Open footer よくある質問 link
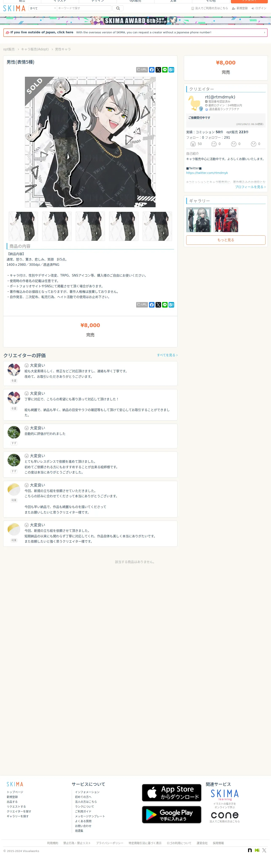This screenshot has width=271, height=868. coord(83,821)
